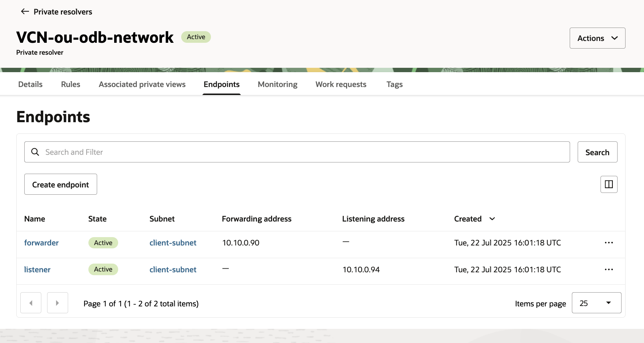
Task: Open the Work requests tab
Action: [x=341, y=84]
